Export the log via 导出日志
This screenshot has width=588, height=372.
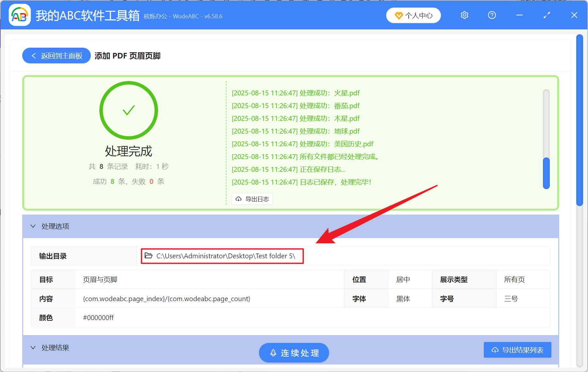point(252,199)
